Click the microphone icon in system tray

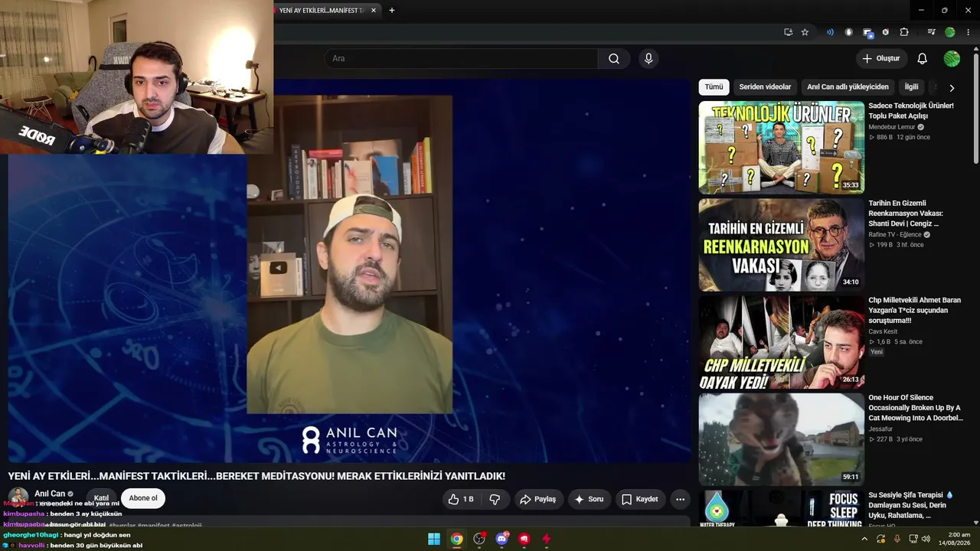[x=897, y=539]
